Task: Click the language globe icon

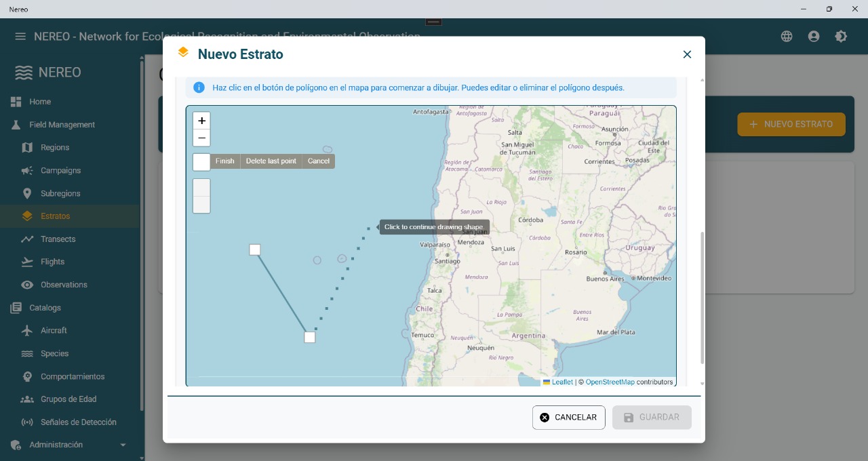Action: point(787,37)
